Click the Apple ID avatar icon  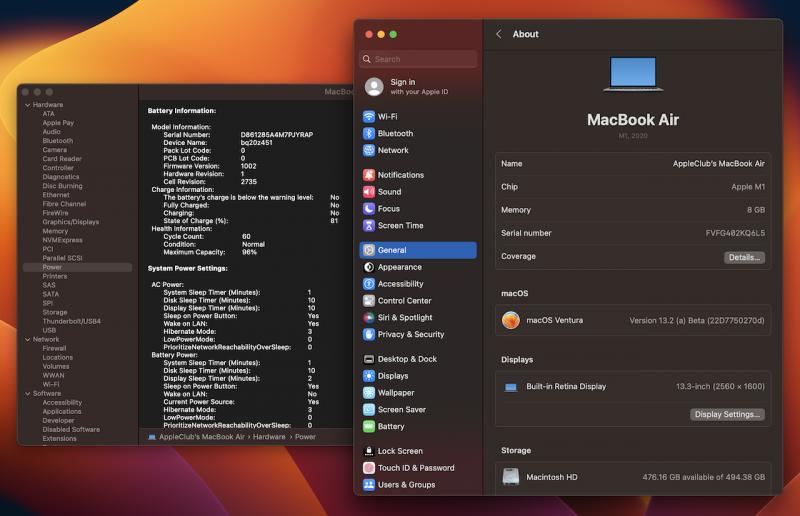point(374,87)
